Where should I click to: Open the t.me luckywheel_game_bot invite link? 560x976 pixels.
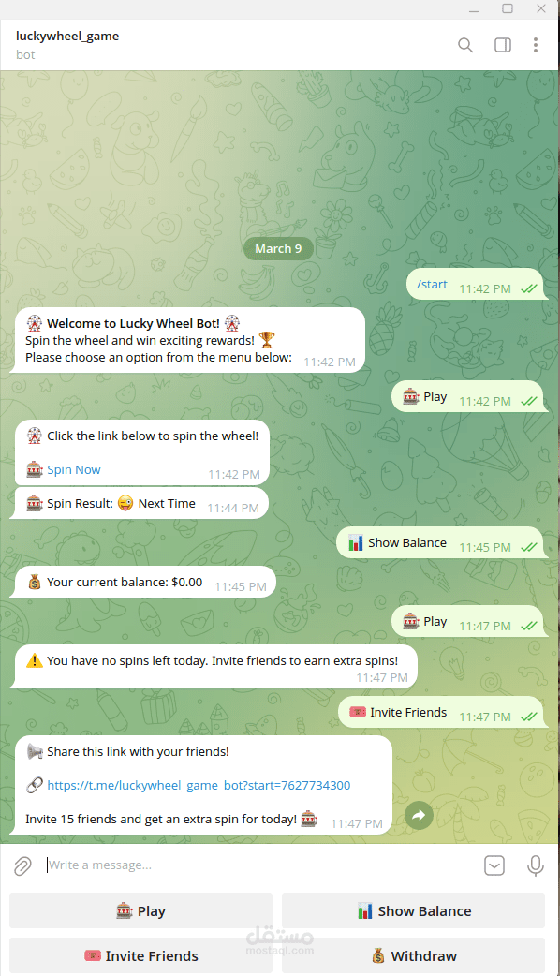pos(199,786)
